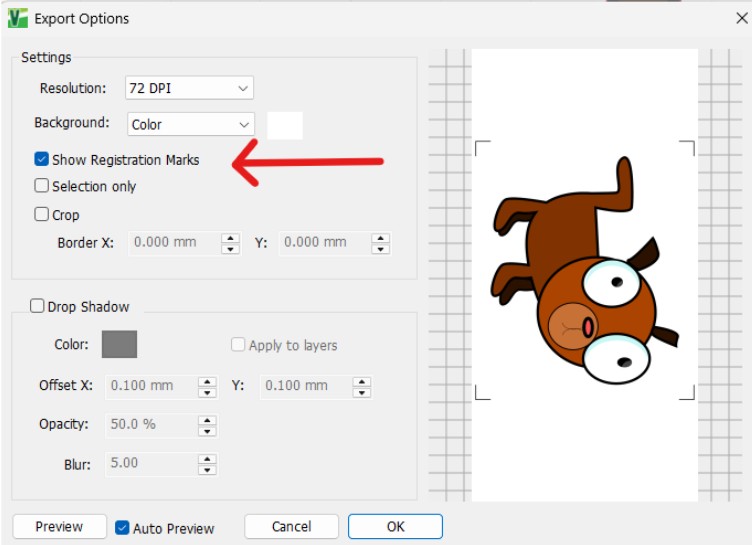Decrease Border Y with down arrow

click(x=381, y=249)
